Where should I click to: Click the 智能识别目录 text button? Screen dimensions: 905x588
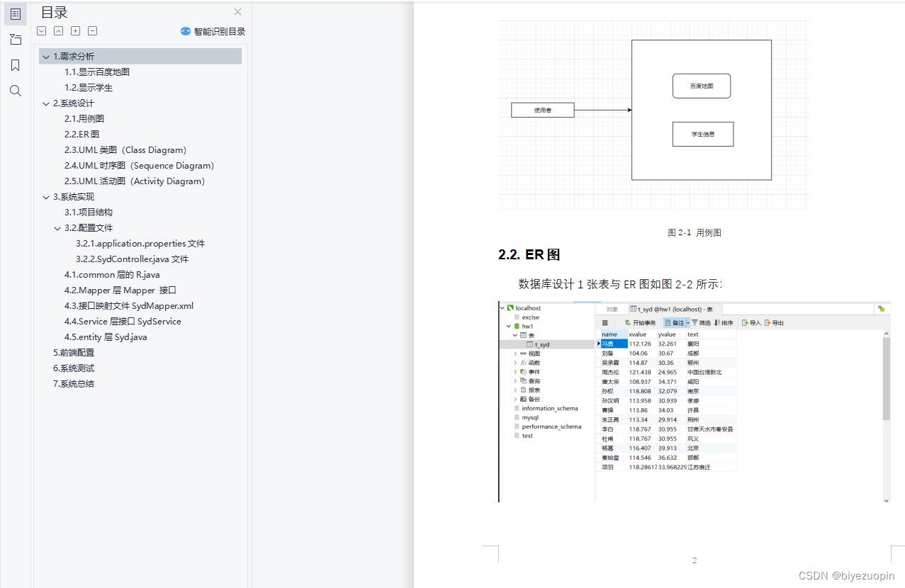click(x=220, y=31)
